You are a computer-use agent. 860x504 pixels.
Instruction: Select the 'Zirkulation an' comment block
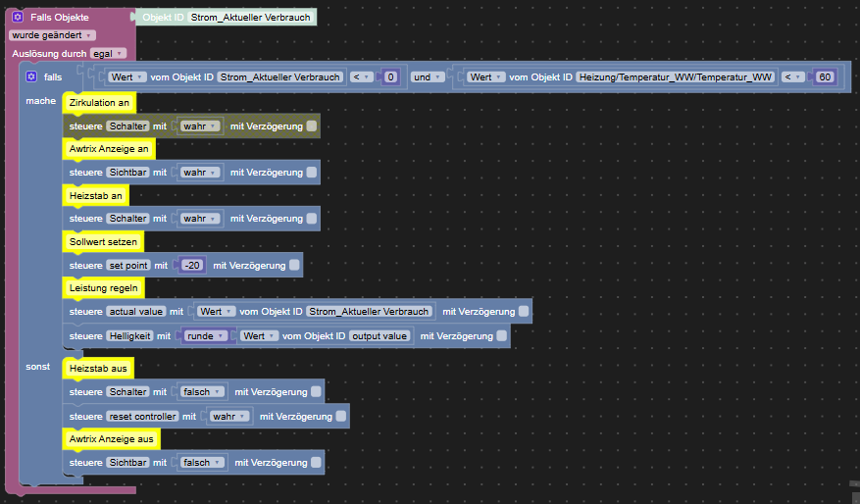click(x=99, y=103)
